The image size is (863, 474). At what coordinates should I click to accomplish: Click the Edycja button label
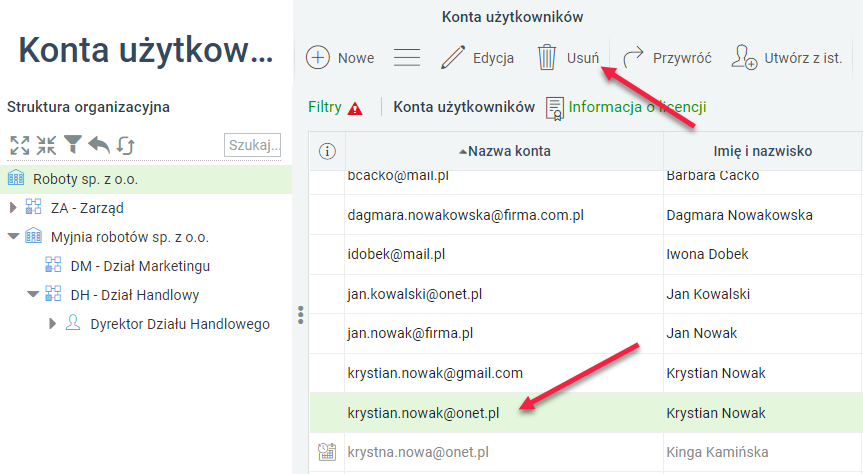(493, 58)
